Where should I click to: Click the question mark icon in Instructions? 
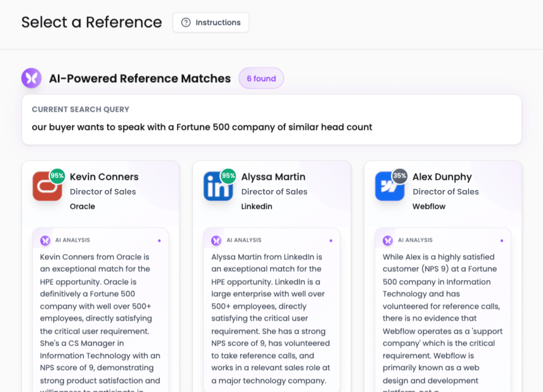pos(186,23)
